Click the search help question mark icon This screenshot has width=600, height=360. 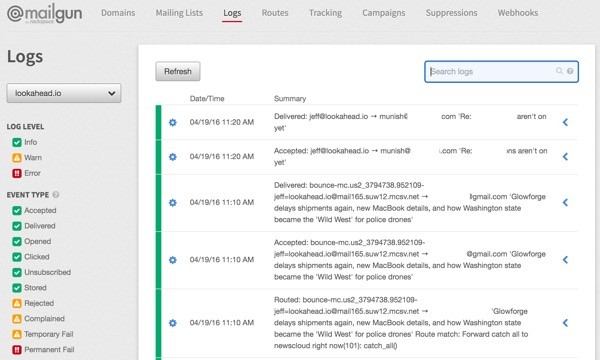coord(570,71)
